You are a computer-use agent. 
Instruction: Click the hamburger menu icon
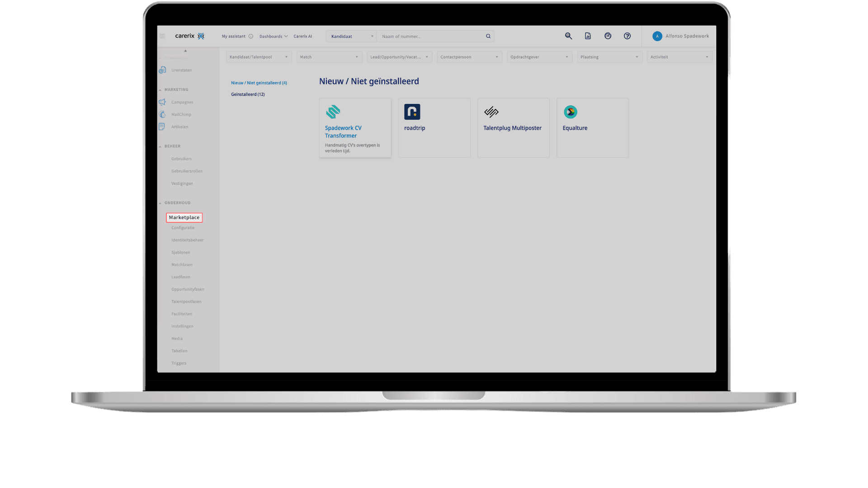click(162, 36)
